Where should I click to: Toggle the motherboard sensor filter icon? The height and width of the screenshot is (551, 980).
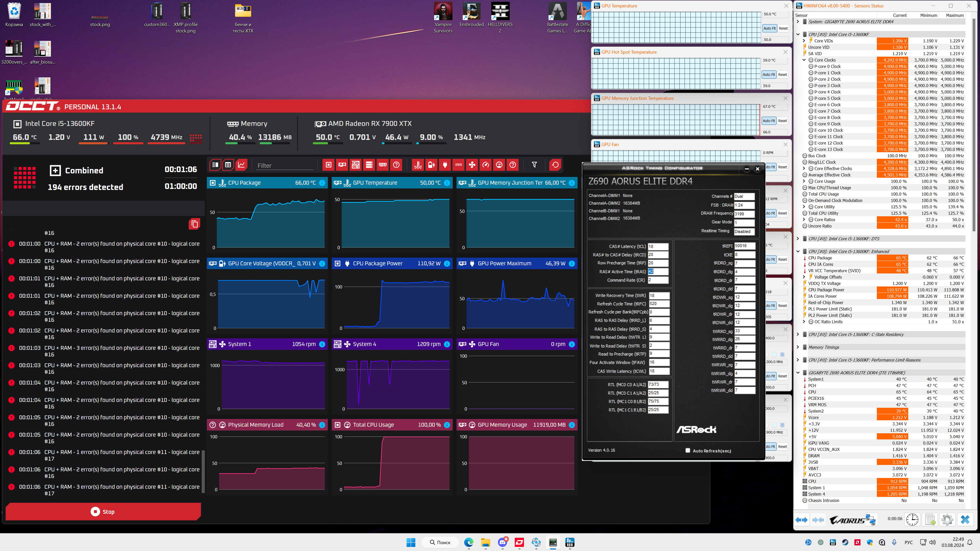point(355,165)
